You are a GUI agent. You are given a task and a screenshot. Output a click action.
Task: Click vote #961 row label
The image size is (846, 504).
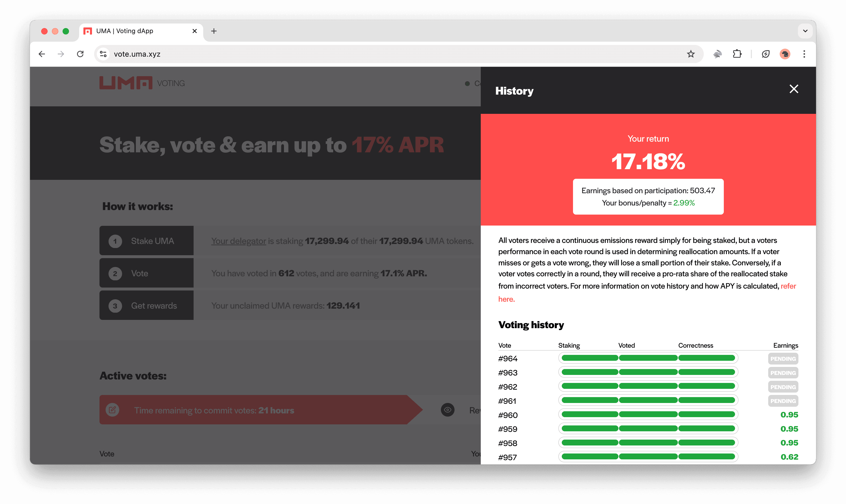point(507,401)
